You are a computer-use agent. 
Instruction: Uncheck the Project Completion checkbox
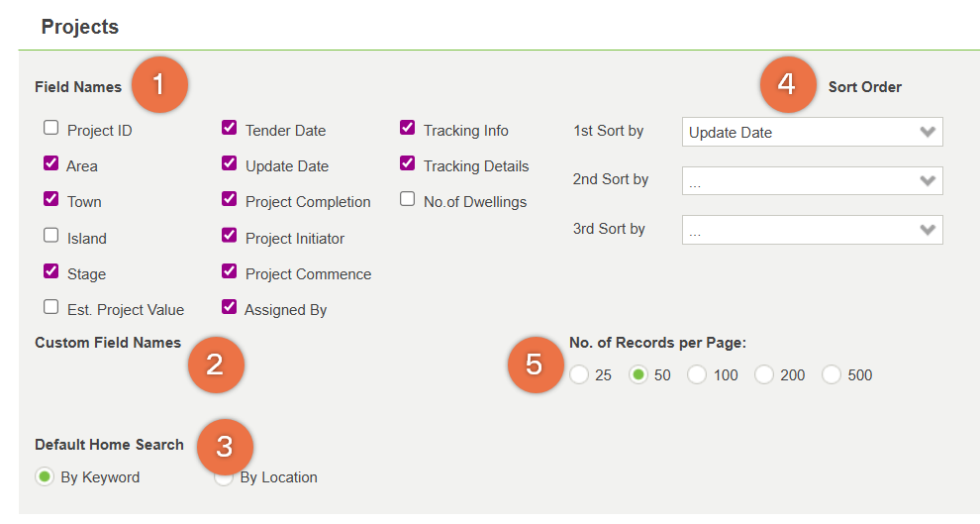tap(230, 199)
